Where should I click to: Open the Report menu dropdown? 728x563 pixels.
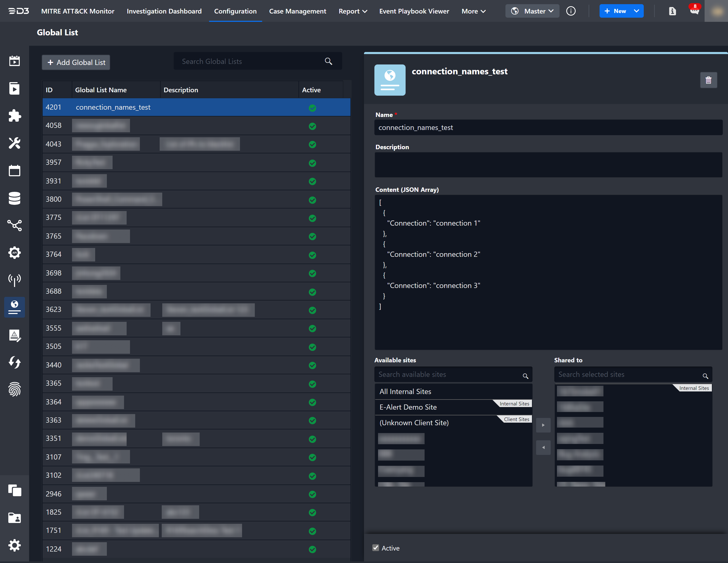353,11
